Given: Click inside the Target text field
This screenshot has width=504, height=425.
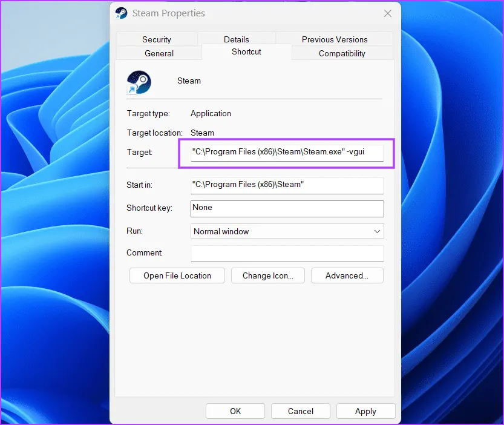Looking at the screenshot, I should (x=287, y=153).
